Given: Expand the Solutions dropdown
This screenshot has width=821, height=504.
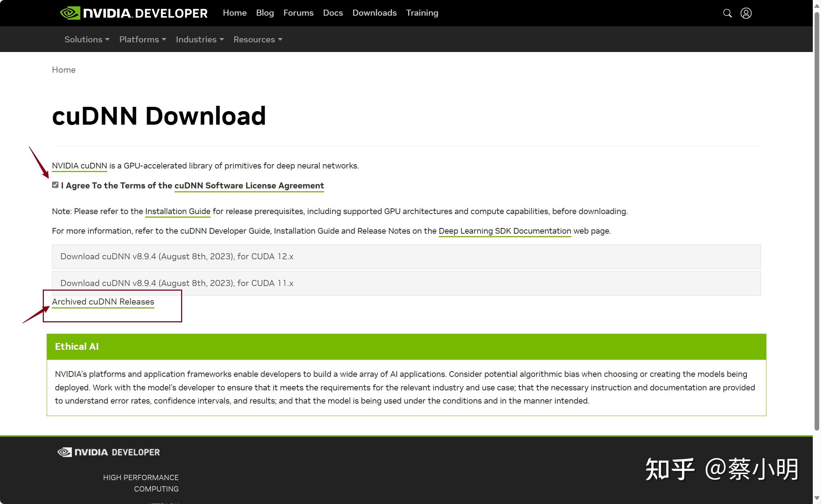Looking at the screenshot, I should [x=87, y=40].
